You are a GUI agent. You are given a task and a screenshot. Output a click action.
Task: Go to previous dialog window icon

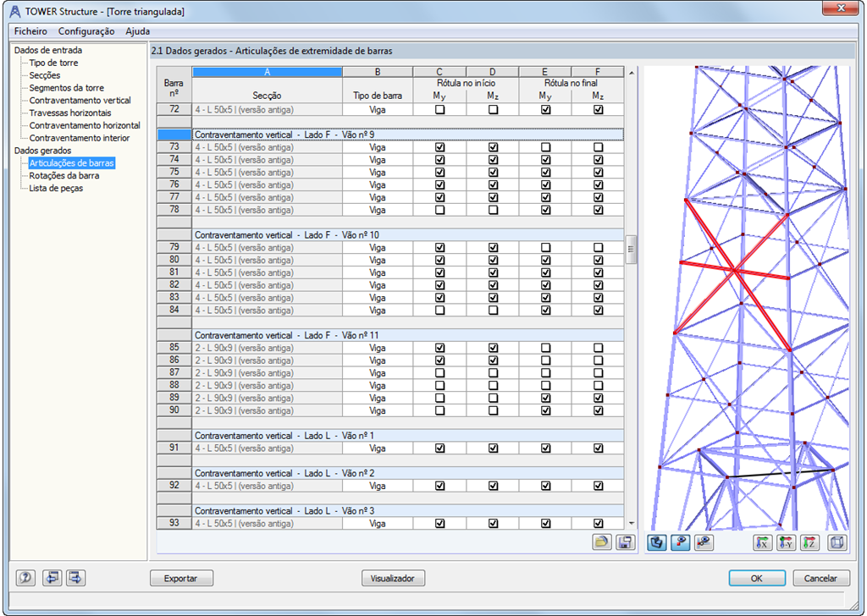(x=52, y=578)
